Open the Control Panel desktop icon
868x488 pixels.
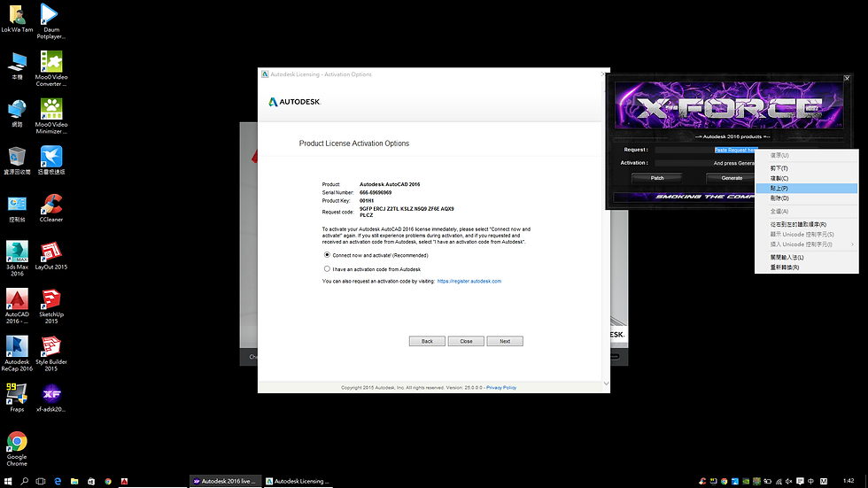click(17, 209)
